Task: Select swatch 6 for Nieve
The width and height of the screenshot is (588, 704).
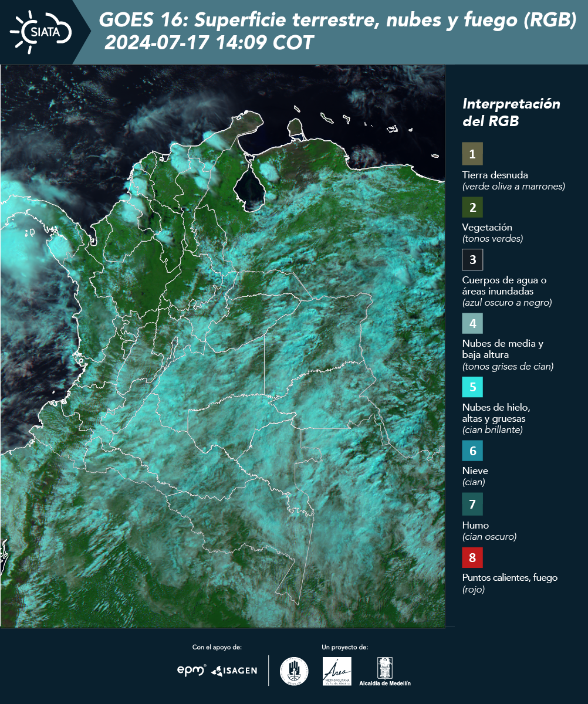Action: tap(472, 451)
